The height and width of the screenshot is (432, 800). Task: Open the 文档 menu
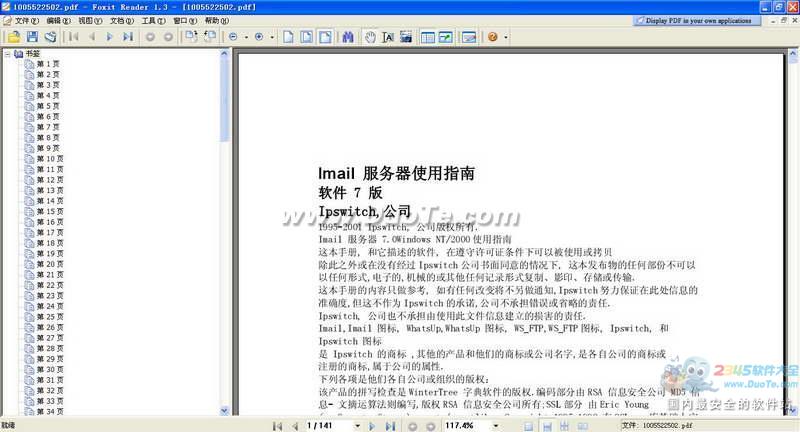pos(122,20)
